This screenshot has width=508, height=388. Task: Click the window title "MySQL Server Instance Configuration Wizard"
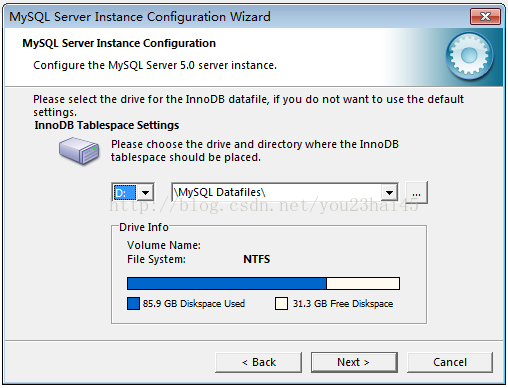[140, 17]
